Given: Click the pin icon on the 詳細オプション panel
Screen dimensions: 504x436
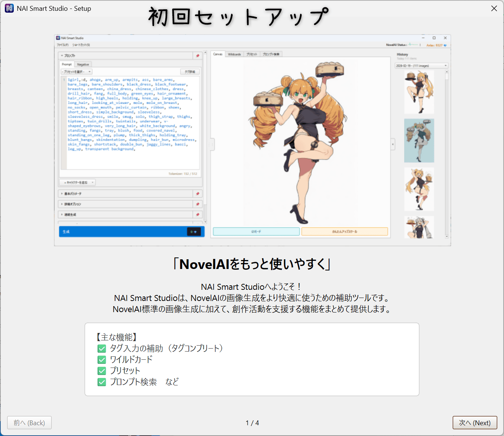Looking at the screenshot, I should click(x=197, y=204).
